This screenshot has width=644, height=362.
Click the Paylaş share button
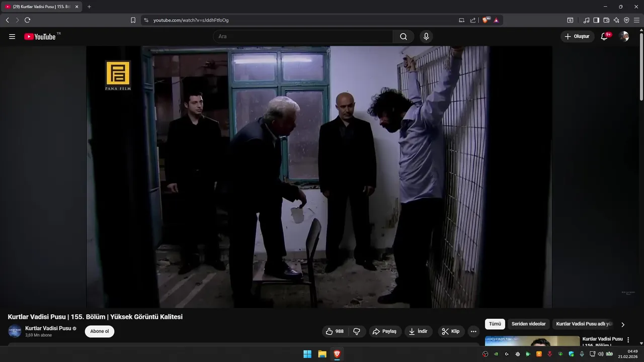pyautogui.click(x=385, y=331)
